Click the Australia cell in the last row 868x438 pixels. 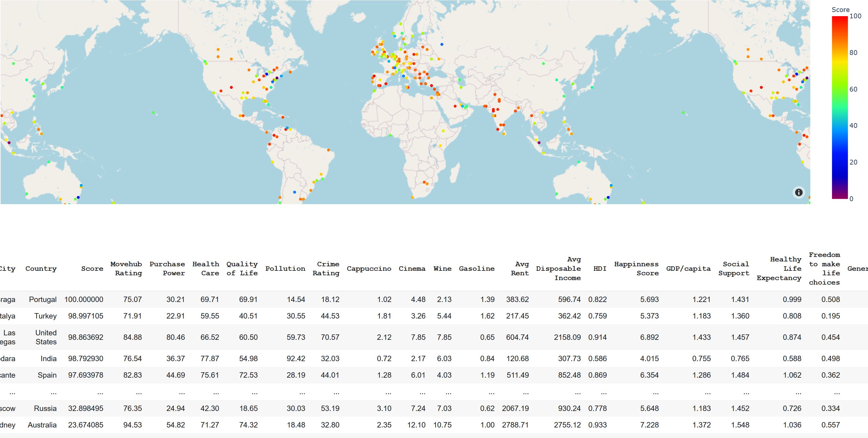click(x=42, y=425)
